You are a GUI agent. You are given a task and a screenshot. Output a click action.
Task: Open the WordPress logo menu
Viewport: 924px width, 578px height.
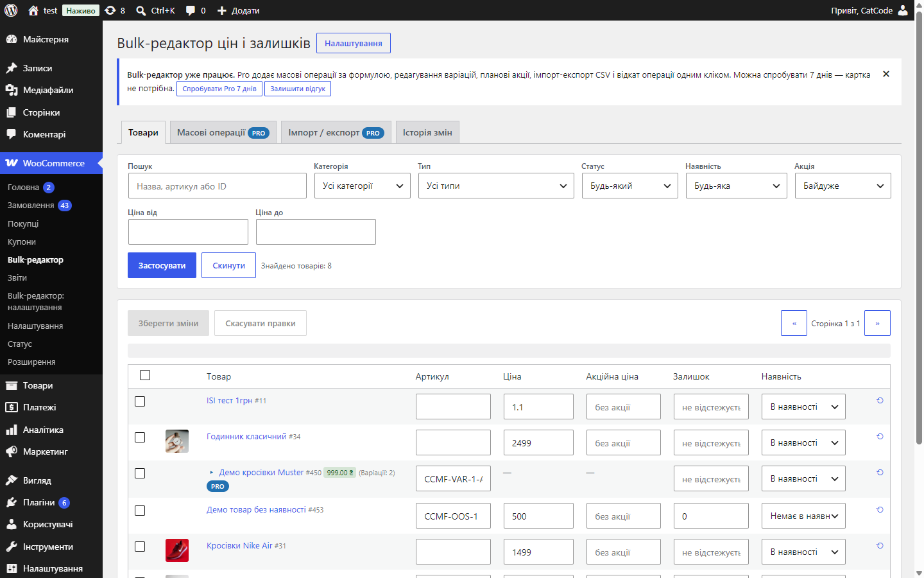pyautogui.click(x=11, y=10)
